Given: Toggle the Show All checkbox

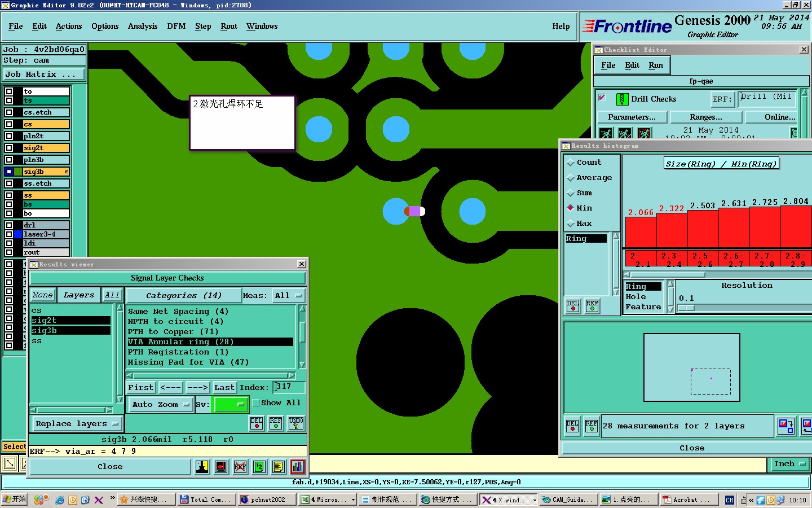Looking at the screenshot, I should click(x=256, y=403).
